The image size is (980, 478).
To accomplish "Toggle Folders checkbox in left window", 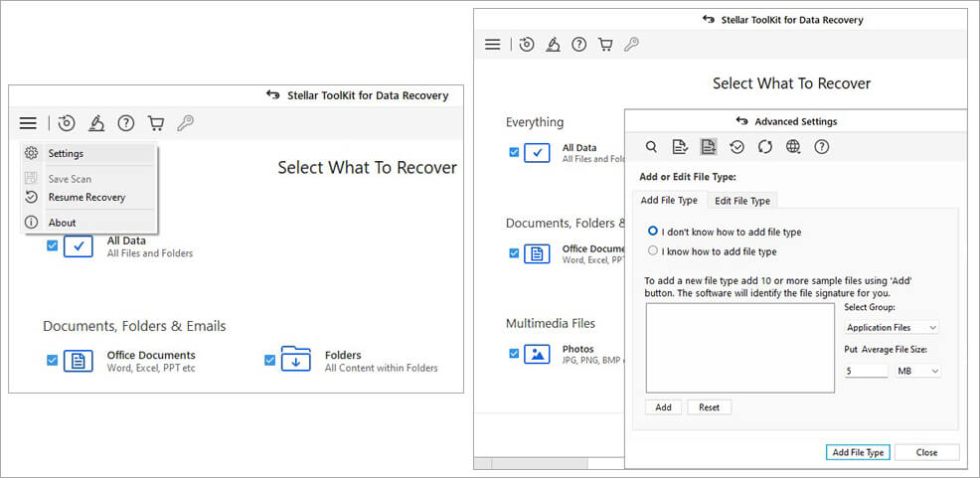I will (x=269, y=360).
